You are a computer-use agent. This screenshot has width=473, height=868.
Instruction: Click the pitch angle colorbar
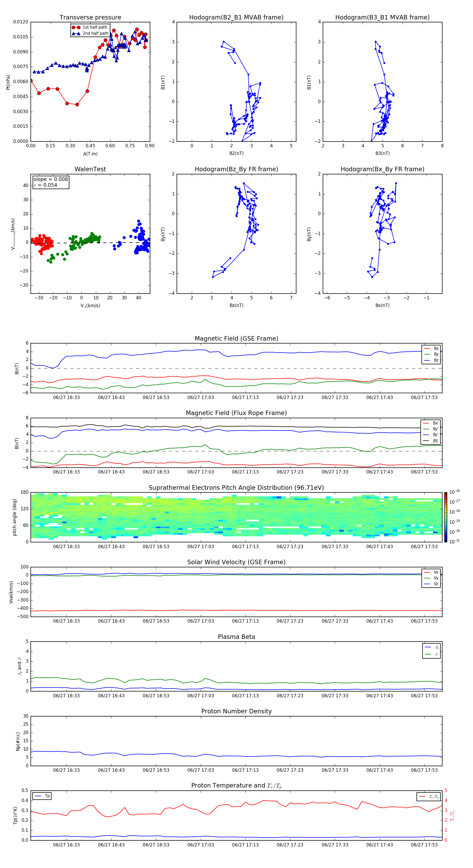coord(446,517)
